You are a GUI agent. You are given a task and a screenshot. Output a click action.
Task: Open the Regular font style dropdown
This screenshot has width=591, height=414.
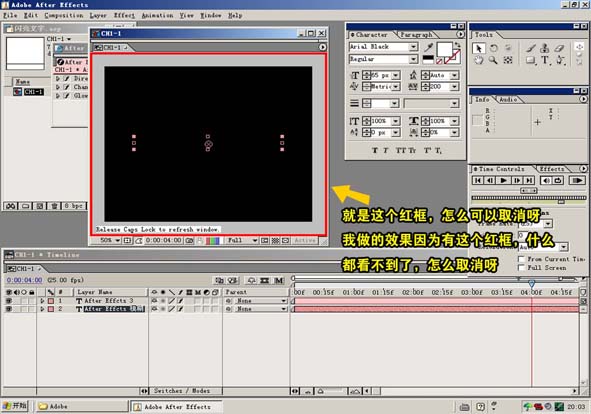[x=413, y=59]
